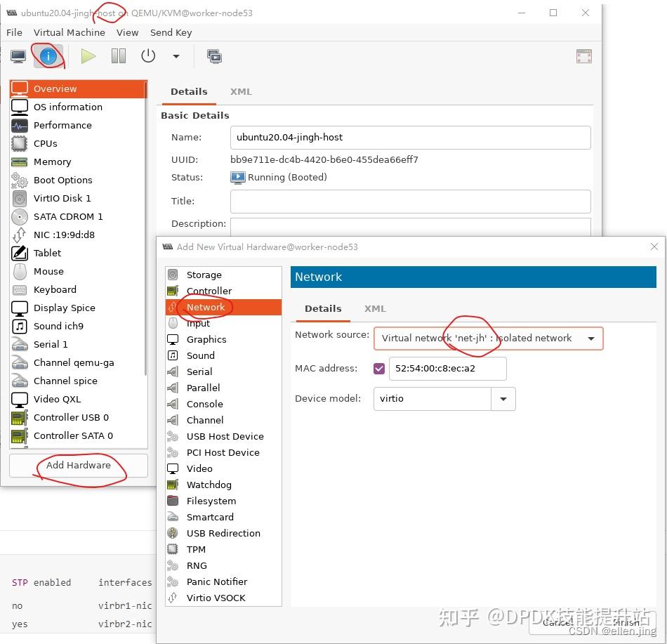
Task: Select Controller USB 0
Action: coord(77,418)
